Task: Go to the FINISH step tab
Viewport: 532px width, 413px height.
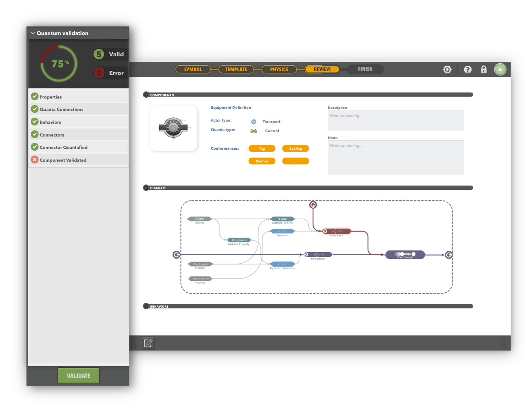Action: (x=365, y=69)
